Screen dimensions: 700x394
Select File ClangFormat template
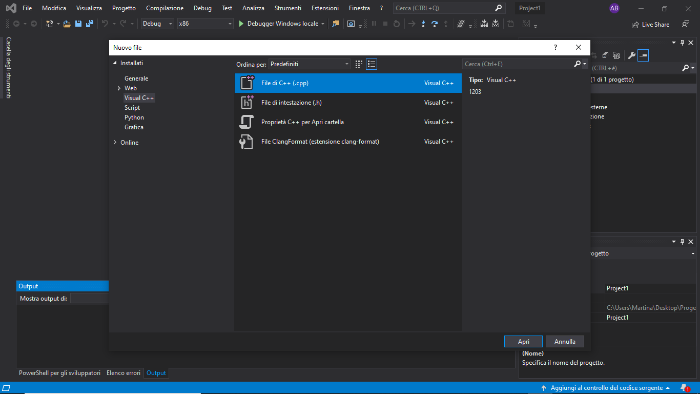(348, 142)
